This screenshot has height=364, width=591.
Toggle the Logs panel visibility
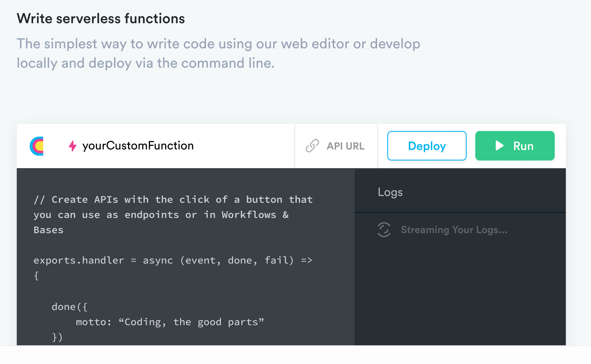click(390, 192)
